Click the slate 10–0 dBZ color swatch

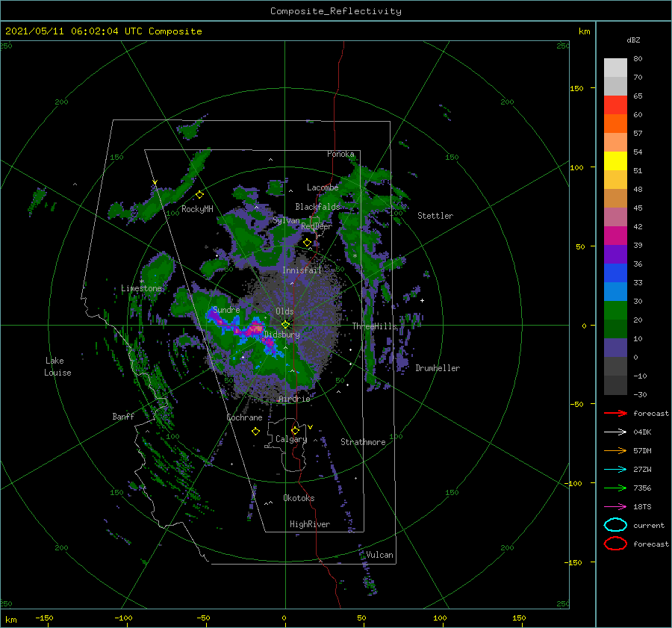[615, 347]
